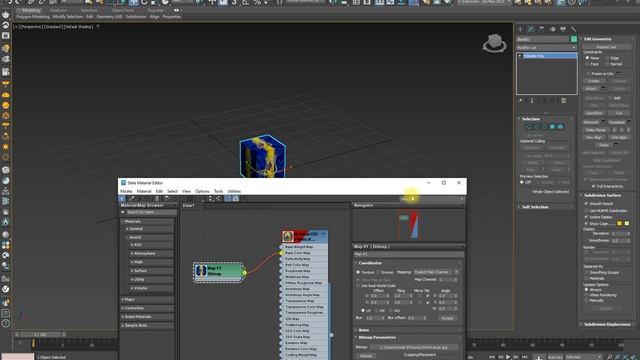This screenshot has width=640, height=360.
Task: Click the View1 tab in Slate editor
Action: pyautogui.click(x=189, y=206)
